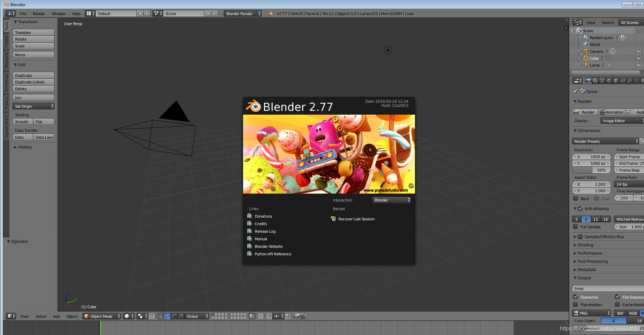Open the Global orientation dropdown
Viewport: 644px width, 335px height.
point(197,316)
